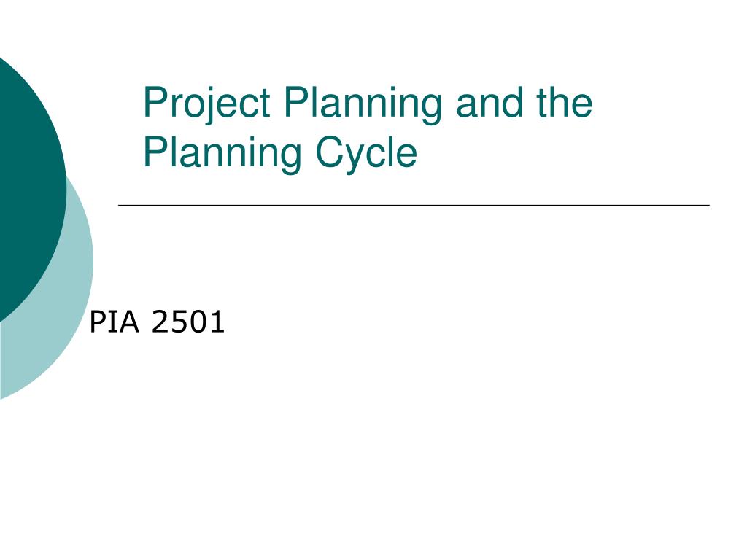Click the right end of the divider line
Image resolution: width=747 pixels, height=560 pixels.
click(x=708, y=205)
